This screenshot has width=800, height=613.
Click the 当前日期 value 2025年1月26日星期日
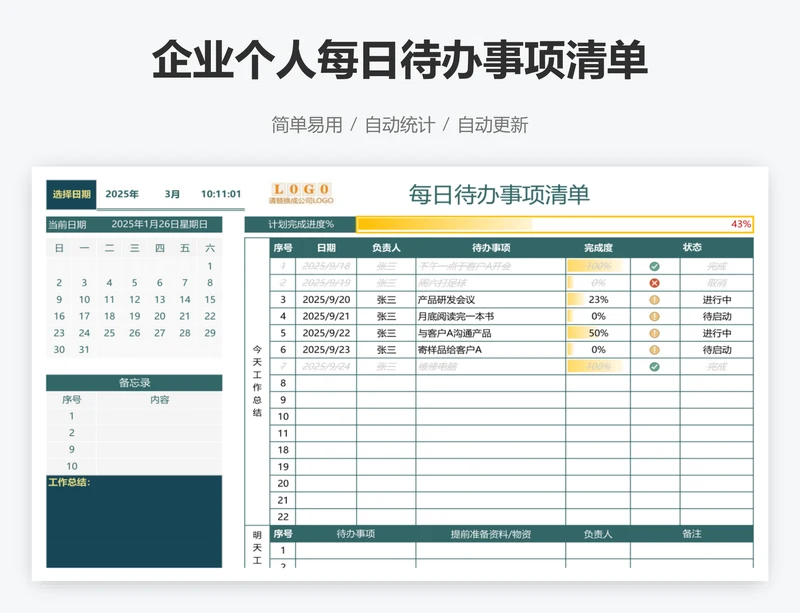point(159,224)
